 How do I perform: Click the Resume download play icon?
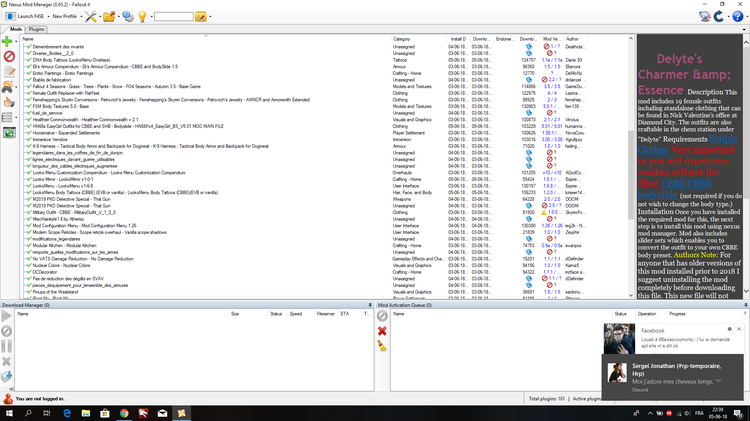click(6, 316)
